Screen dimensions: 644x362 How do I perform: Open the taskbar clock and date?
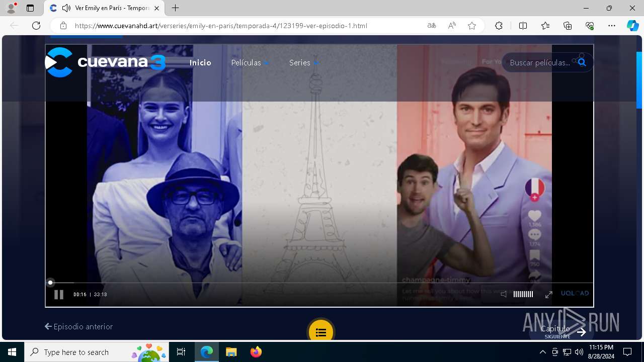[x=601, y=352]
